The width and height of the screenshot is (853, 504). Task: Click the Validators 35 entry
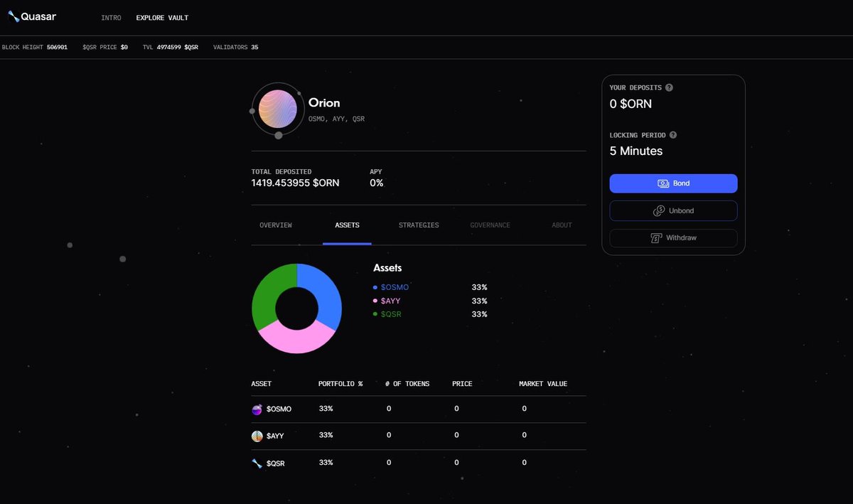[x=236, y=47]
